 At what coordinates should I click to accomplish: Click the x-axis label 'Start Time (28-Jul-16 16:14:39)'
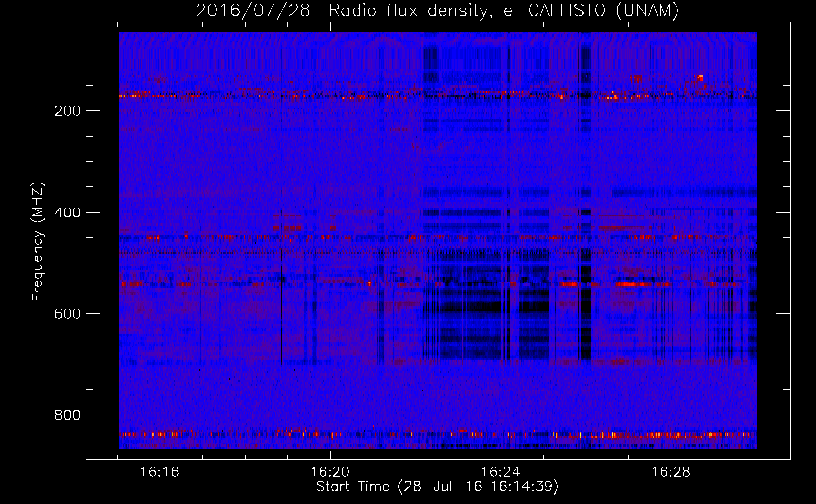437,487
